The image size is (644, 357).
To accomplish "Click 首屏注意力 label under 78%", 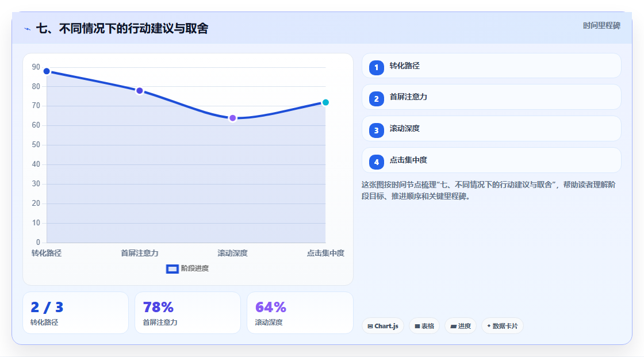I will pos(160,323).
